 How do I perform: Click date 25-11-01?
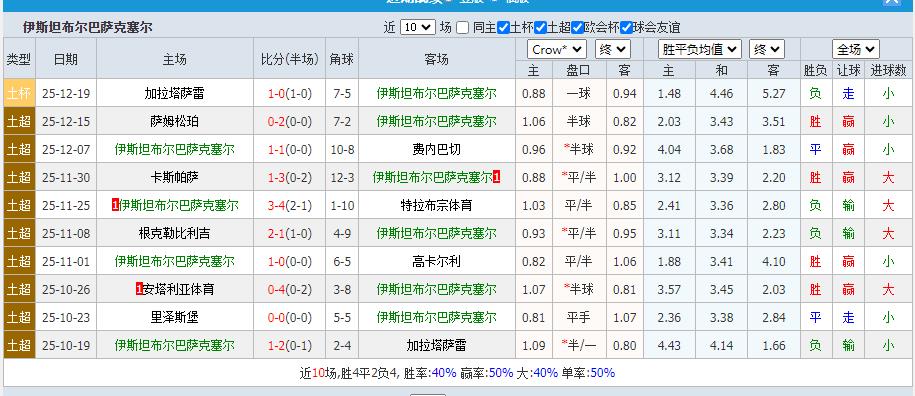[66, 261]
